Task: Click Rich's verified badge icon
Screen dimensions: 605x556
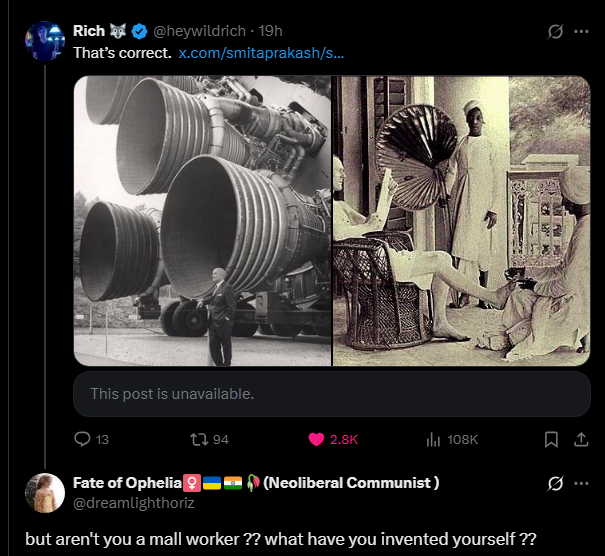Action: coord(138,31)
